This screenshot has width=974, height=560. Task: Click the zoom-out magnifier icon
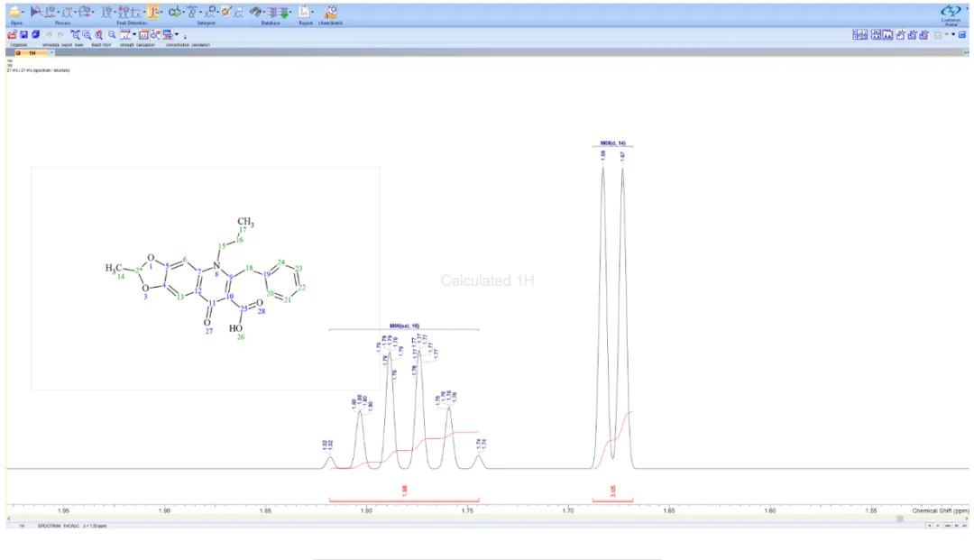(x=112, y=34)
